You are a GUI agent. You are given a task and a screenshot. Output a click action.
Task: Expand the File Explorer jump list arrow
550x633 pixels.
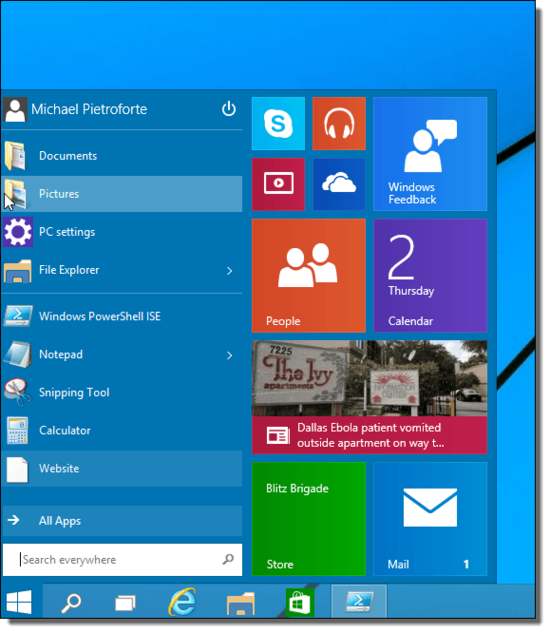click(x=229, y=270)
